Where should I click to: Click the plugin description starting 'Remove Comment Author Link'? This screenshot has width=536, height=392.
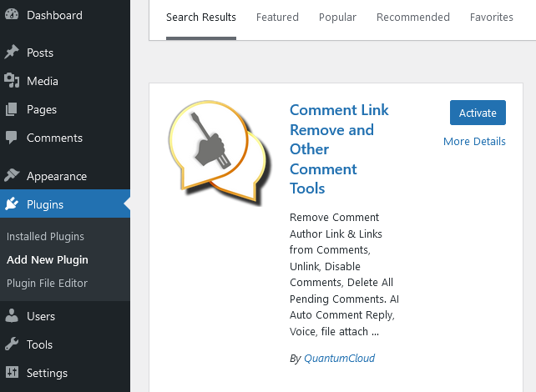[x=344, y=274]
